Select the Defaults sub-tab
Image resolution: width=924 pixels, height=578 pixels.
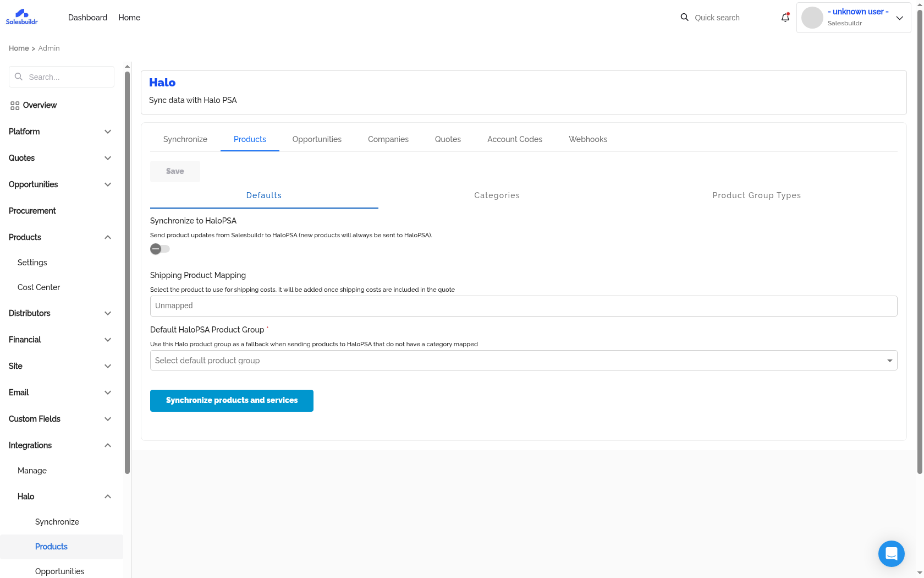[264, 195]
